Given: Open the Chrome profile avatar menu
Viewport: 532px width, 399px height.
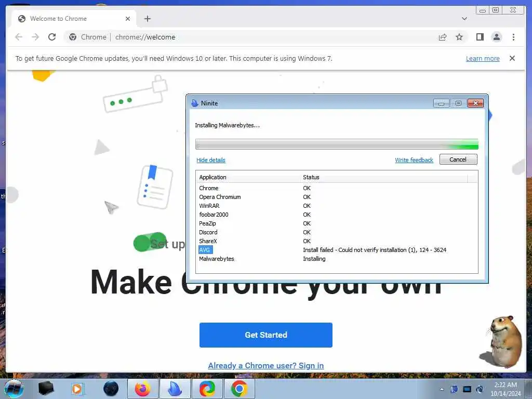Looking at the screenshot, I should tap(496, 37).
